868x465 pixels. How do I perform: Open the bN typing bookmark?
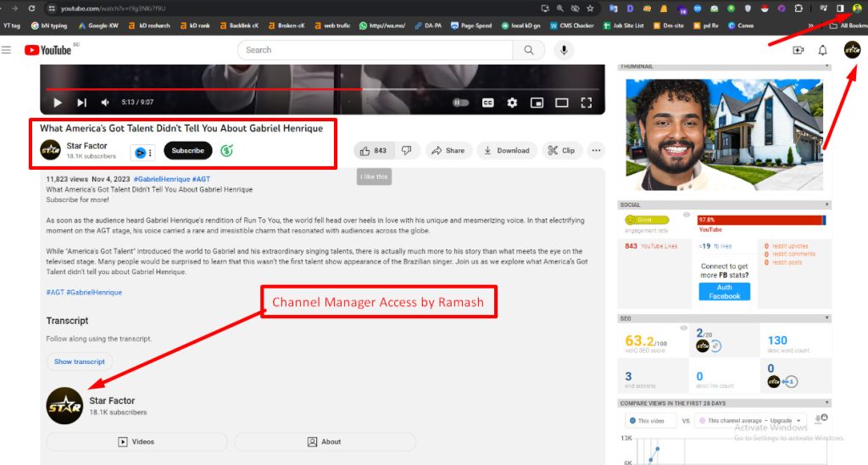(x=48, y=25)
